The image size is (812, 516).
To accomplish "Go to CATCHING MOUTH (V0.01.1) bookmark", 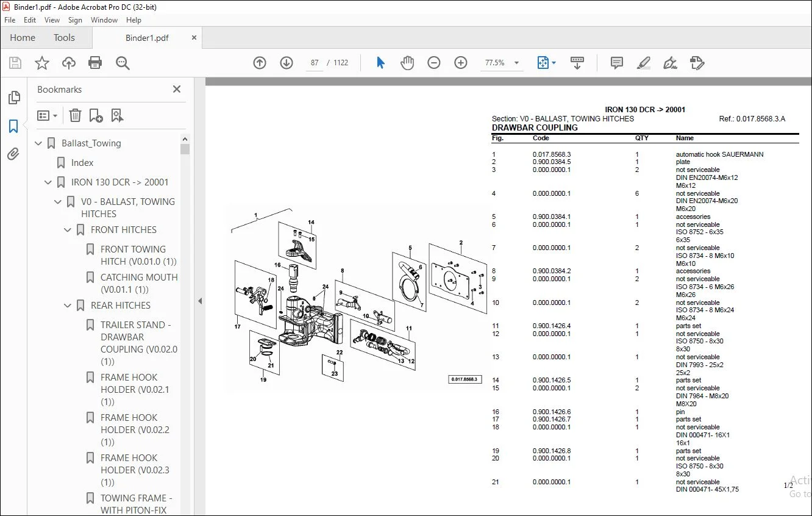I will [139, 284].
